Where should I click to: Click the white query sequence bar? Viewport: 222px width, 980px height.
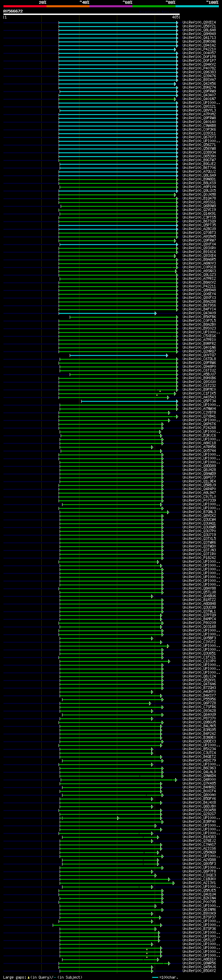(92, 15)
